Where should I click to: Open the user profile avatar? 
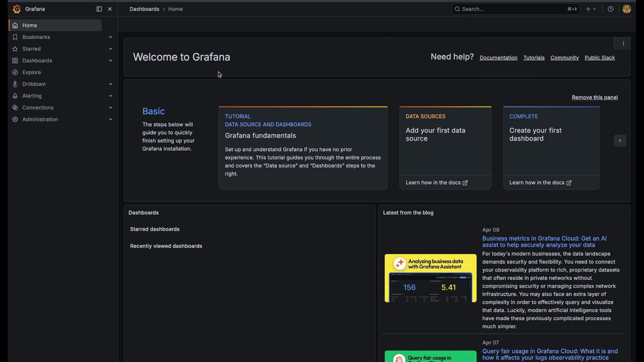627,9
